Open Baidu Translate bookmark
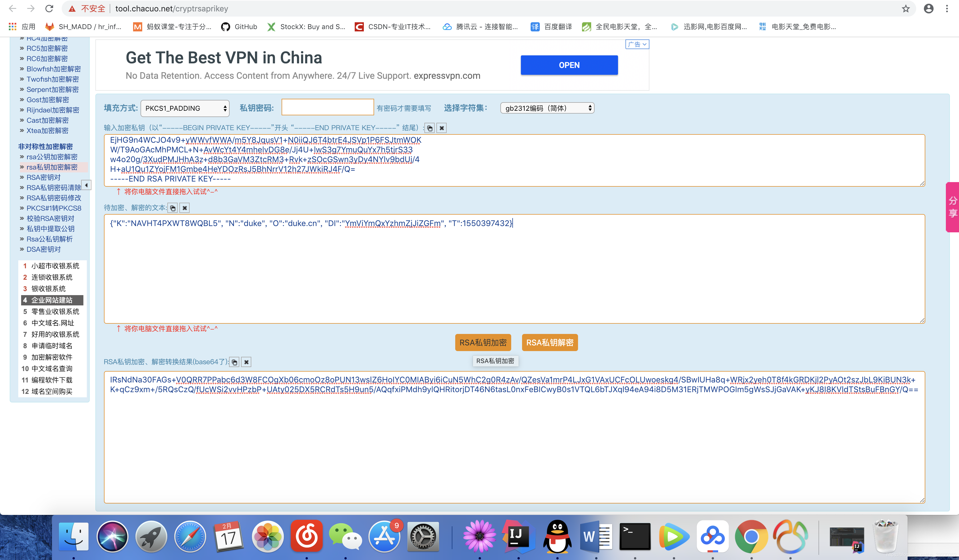The width and height of the screenshot is (959, 560). click(x=551, y=27)
